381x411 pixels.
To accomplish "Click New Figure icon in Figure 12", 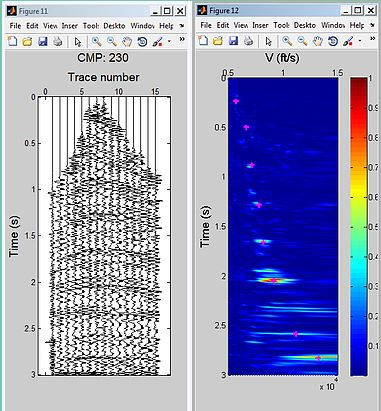I will [203, 41].
